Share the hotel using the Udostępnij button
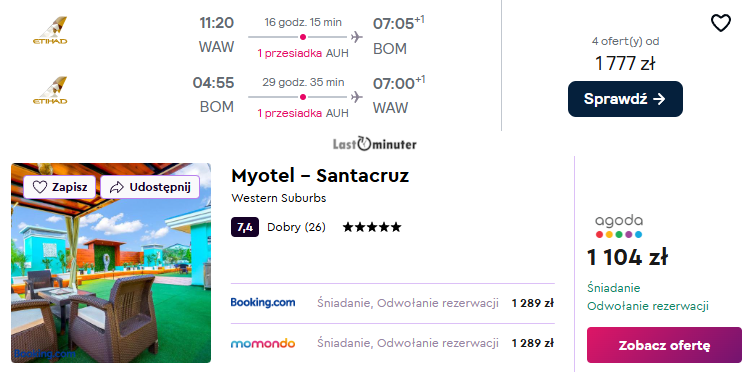751x372 pixels. [x=150, y=187]
